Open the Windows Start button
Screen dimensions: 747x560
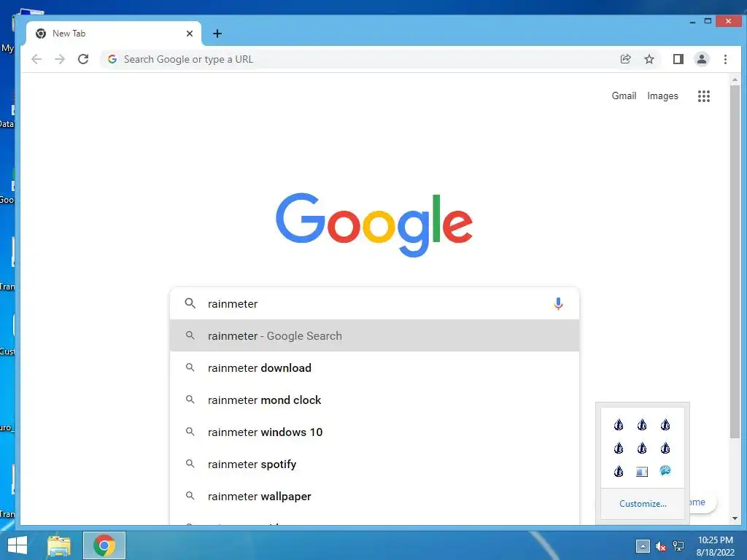click(x=18, y=545)
